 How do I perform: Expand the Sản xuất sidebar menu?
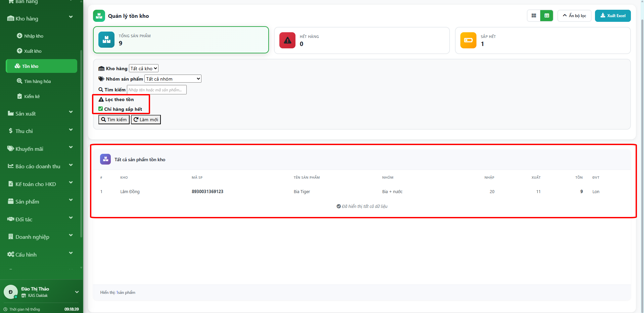tap(40, 114)
